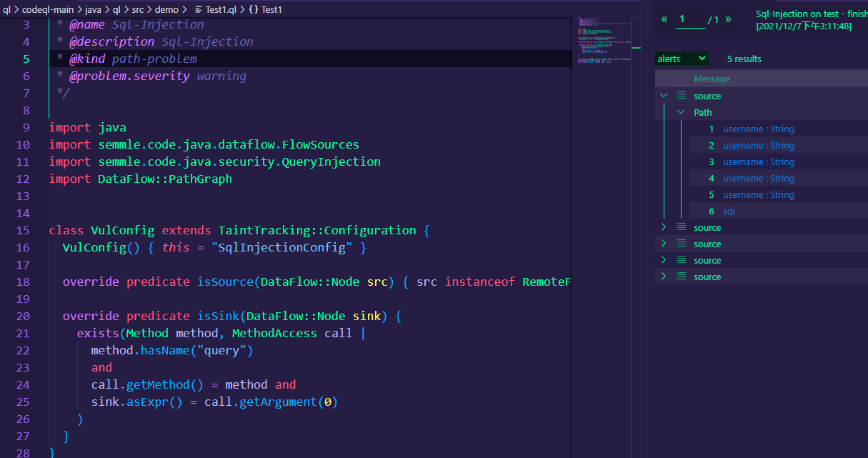
Task: Open path step 2 username : String
Action: coord(759,146)
